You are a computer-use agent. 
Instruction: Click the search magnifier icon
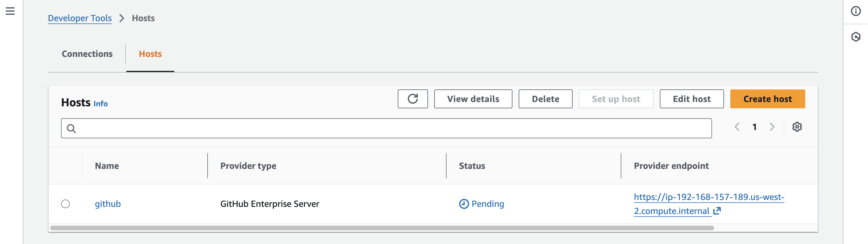[x=71, y=128]
